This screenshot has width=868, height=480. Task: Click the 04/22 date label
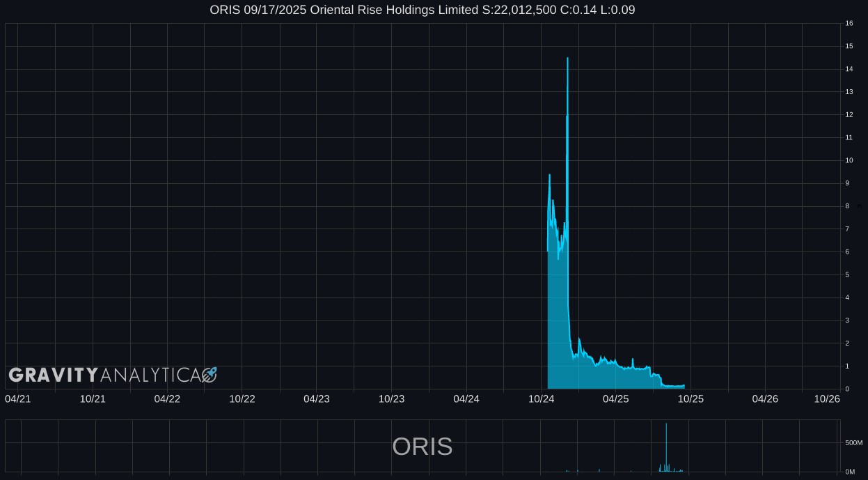coord(167,398)
